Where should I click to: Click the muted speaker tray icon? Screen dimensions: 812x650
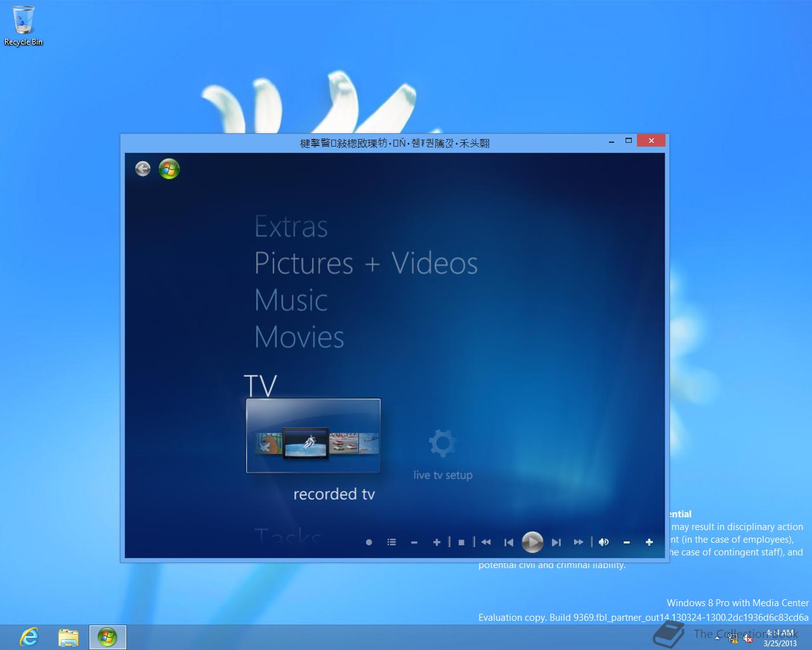[748, 638]
